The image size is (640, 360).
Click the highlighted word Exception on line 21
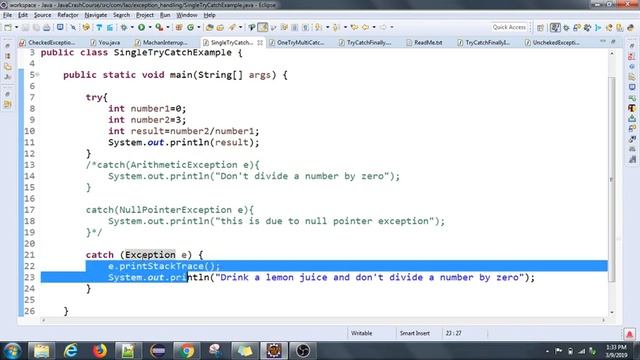(150, 255)
